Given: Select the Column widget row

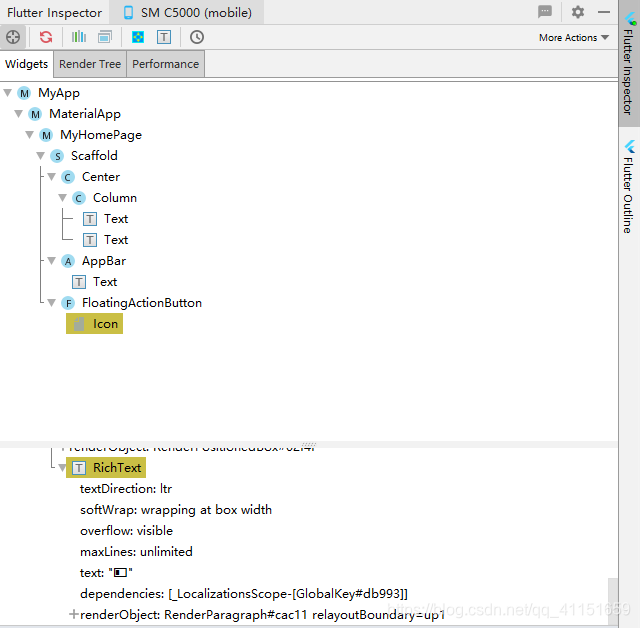Looking at the screenshot, I should click(115, 197).
